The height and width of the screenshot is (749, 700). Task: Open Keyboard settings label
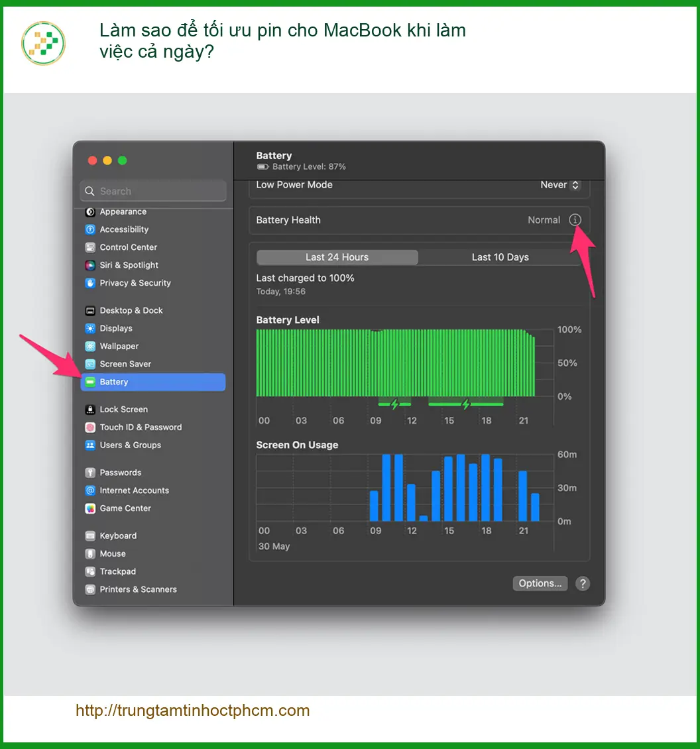tap(118, 536)
